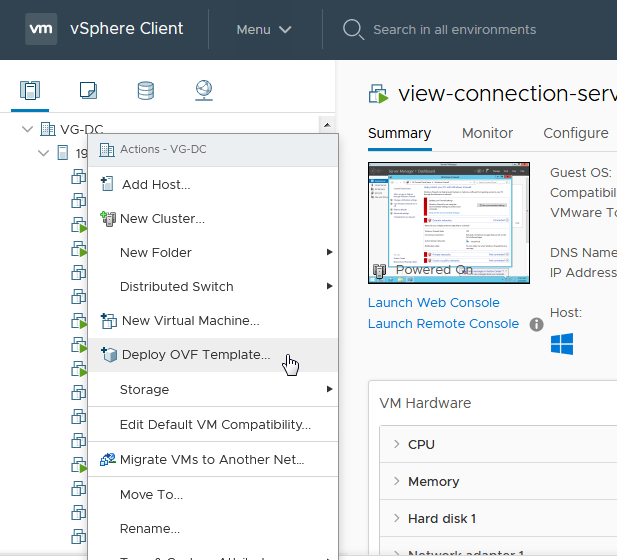Viewport: 617px width, 560px height.
Task: Choose Migrate VMs to Another Network
Action: (x=213, y=459)
